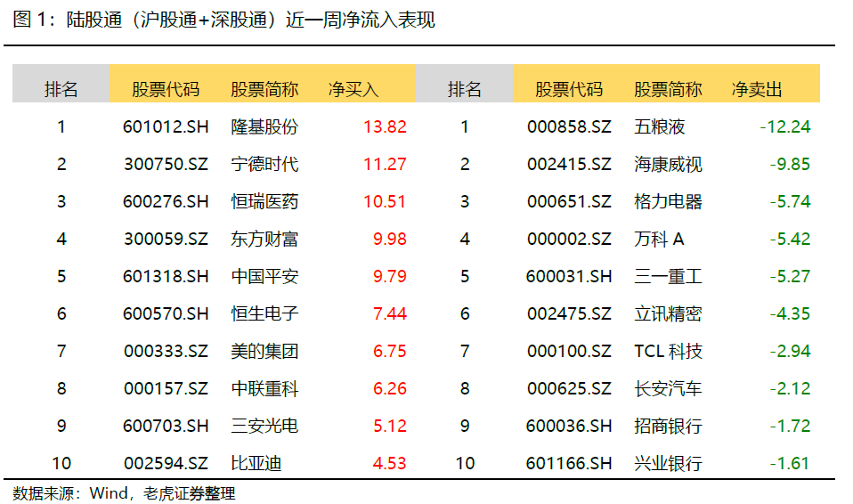Screen dimensions: 853x504
Task: Click stock code 000002.SZ
Action: (569, 239)
